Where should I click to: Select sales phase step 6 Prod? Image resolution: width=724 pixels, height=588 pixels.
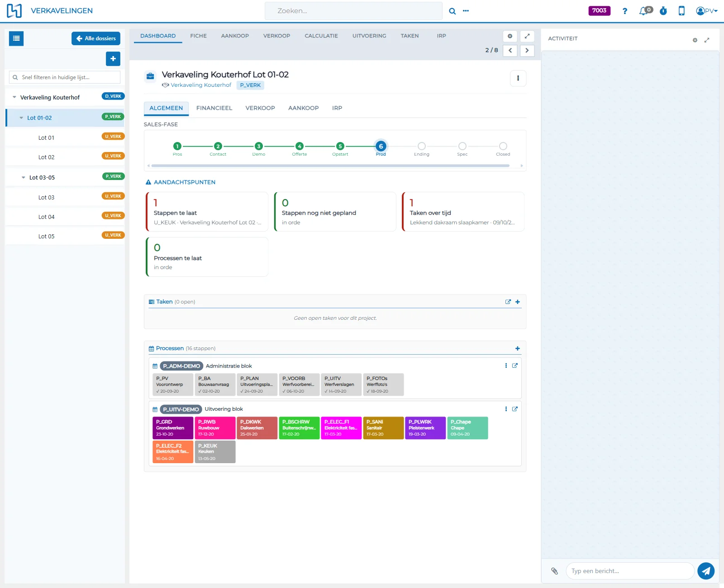[381, 146]
